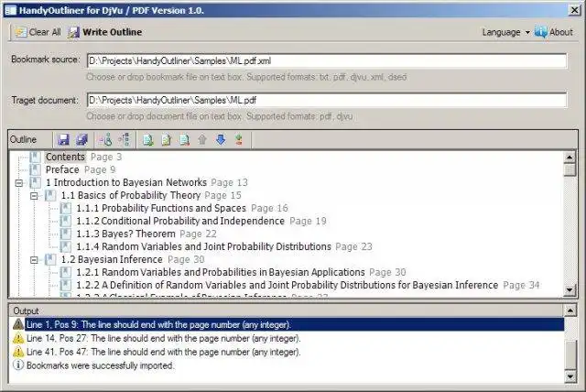This screenshot has height=392, width=586.
Task: Open the About dialog
Action: click(553, 32)
